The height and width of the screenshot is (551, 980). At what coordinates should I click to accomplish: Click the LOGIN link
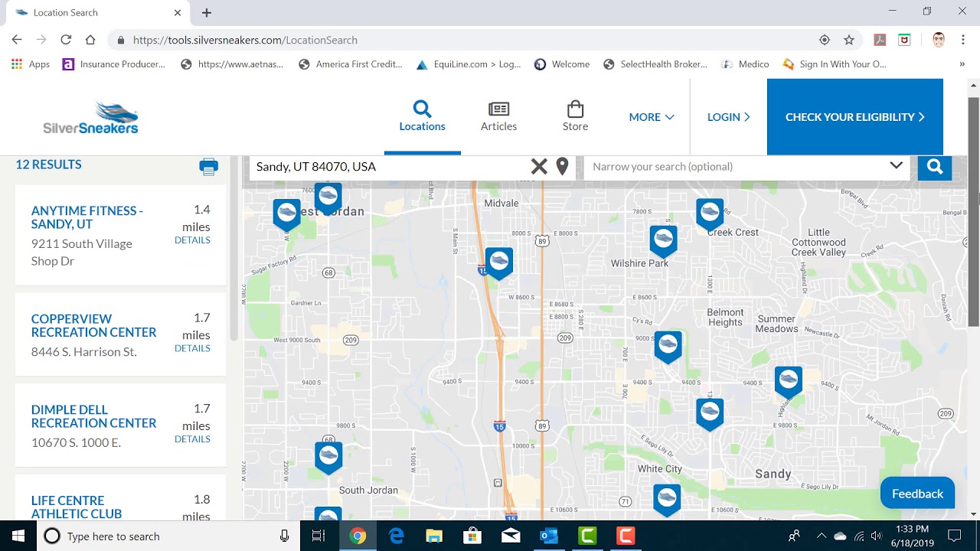tap(728, 117)
